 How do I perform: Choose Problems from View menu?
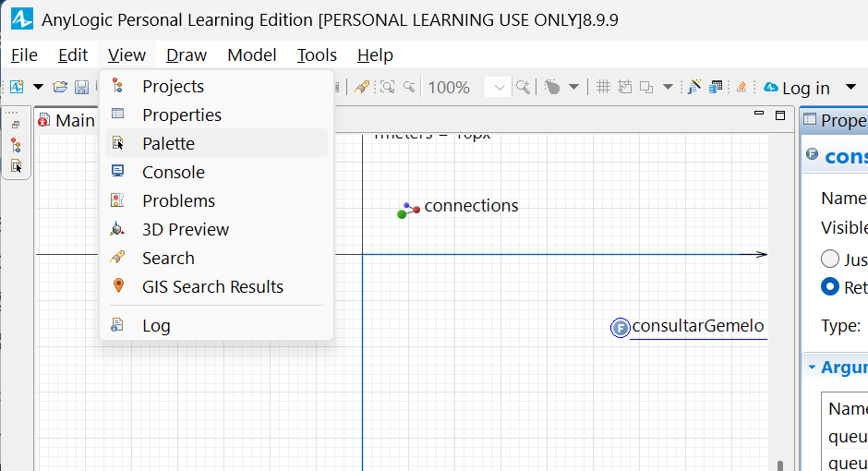pos(216,200)
